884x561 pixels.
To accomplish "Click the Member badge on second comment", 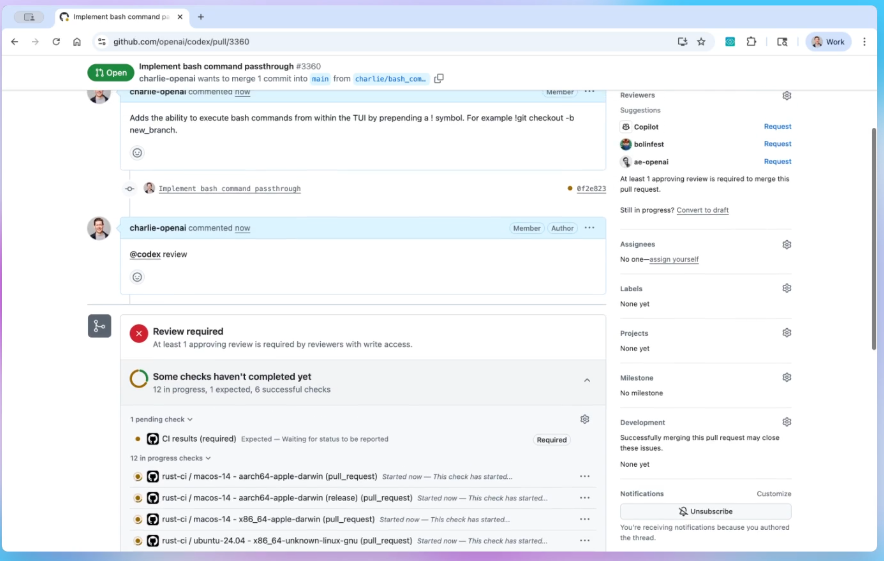I will pyautogui.click(x=527, y=228).
